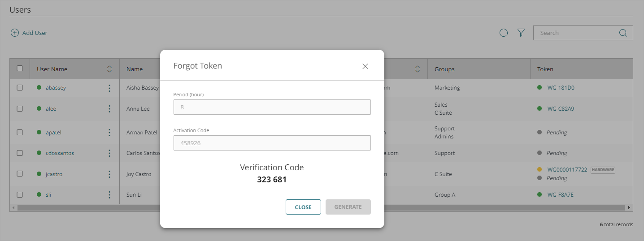
Task: Close Forgot Token dialog with X icon
Action: [365, 66]
